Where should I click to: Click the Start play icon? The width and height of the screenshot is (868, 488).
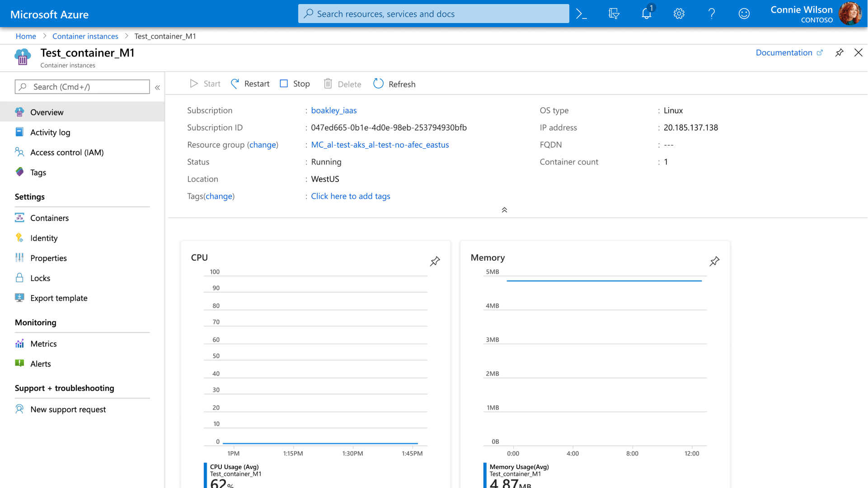194,84
